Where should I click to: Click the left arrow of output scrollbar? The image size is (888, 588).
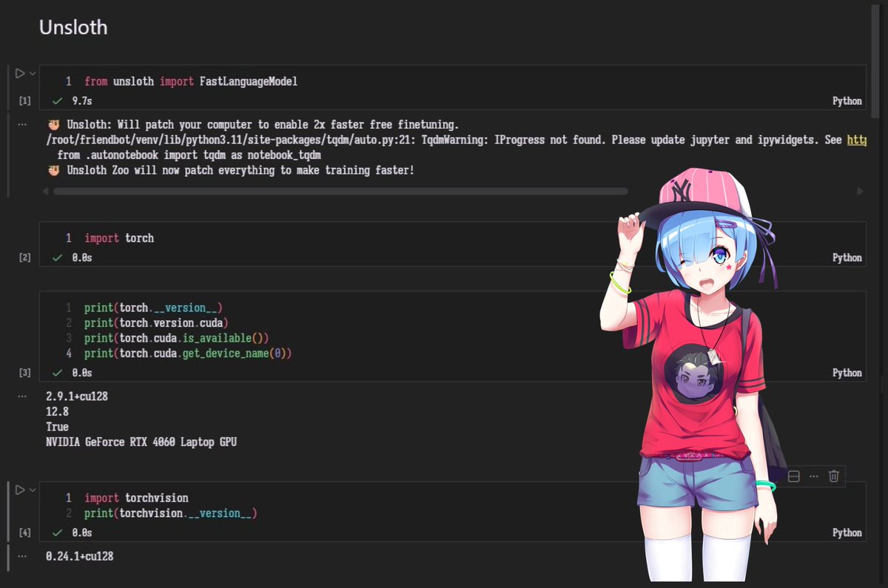tap(46, 191)
